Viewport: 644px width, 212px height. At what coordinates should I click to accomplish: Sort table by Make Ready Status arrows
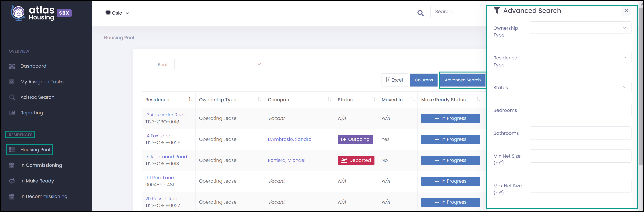pyautogui.click(x=478, y=99)
